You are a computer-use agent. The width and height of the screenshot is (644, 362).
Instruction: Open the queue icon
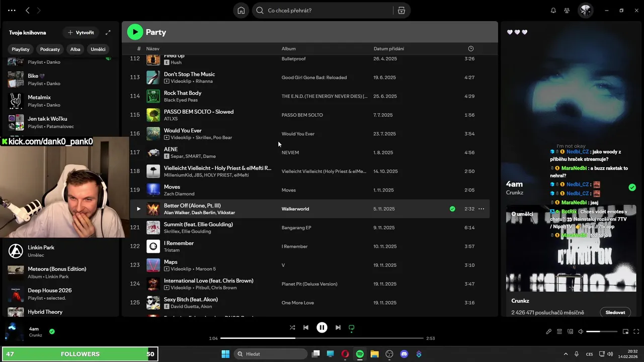pos(559,332)
